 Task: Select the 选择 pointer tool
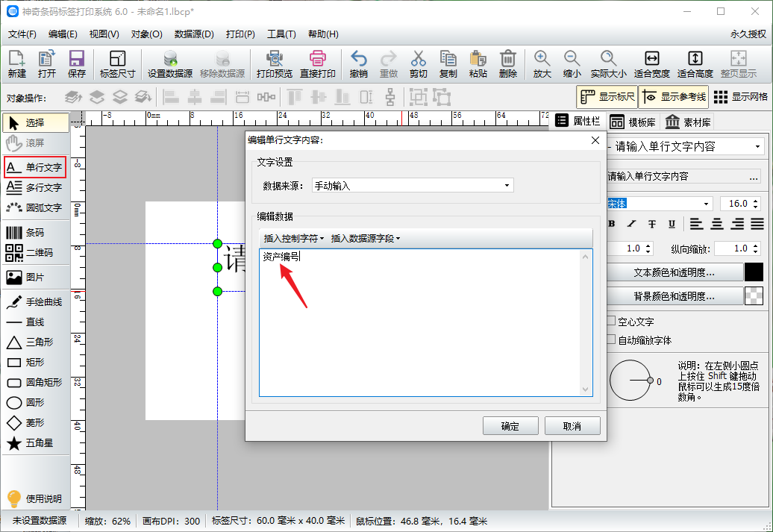[36, 123]
